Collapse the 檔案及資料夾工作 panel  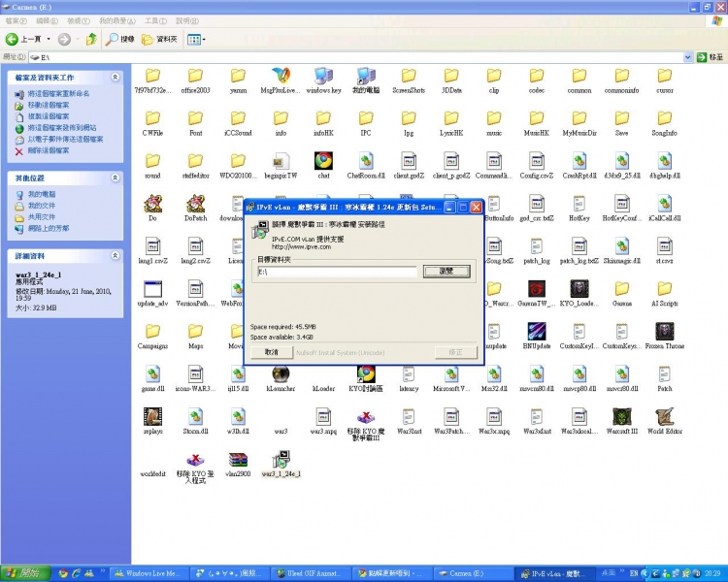(116, 77)
